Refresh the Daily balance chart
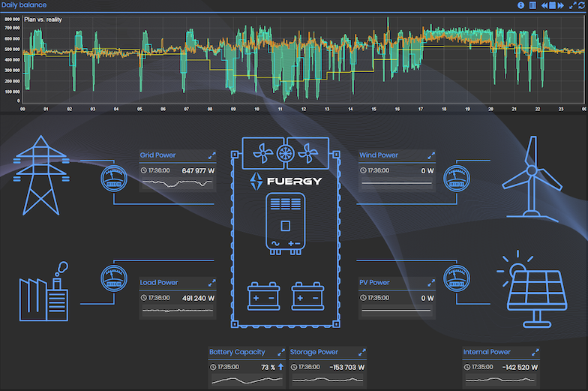Image resolution: width=588 pixels, height=391 pixels. click(582, 5)
